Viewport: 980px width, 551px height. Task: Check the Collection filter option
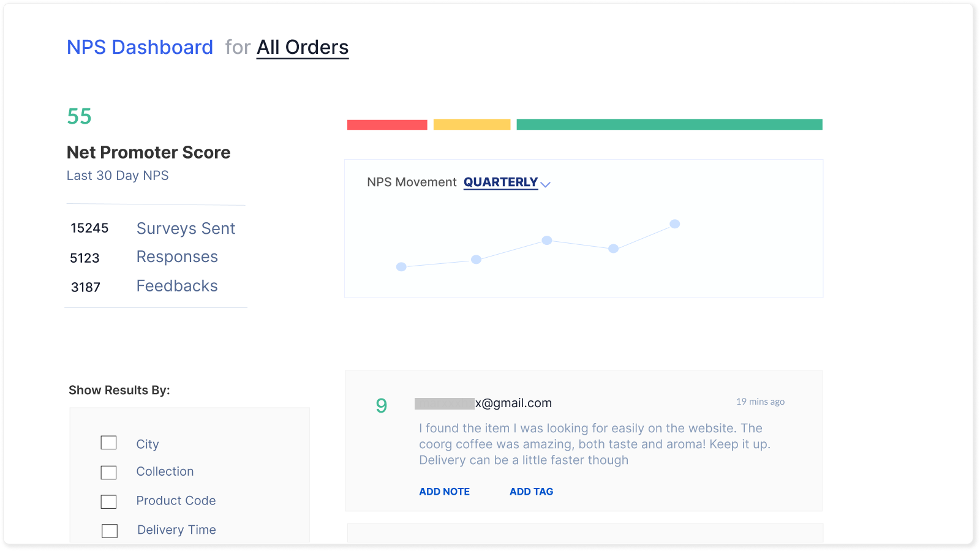click(x=108, y=472)
